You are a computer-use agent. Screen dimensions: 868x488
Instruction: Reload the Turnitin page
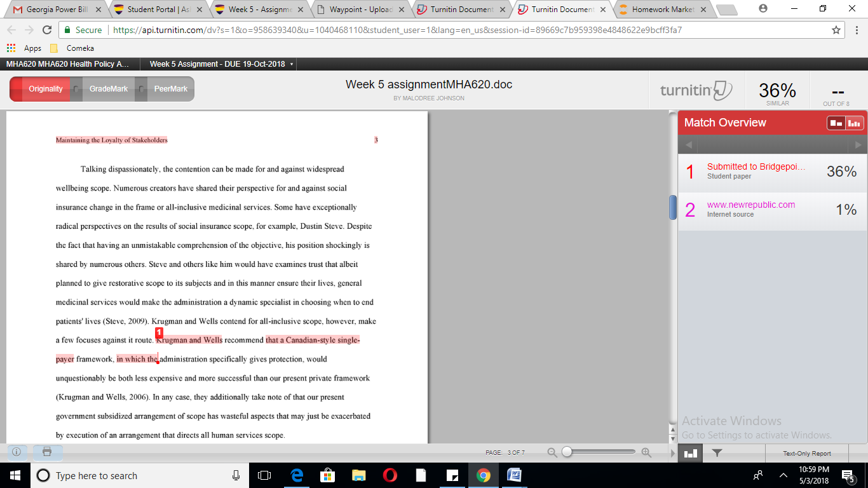(x=46, y=30)
